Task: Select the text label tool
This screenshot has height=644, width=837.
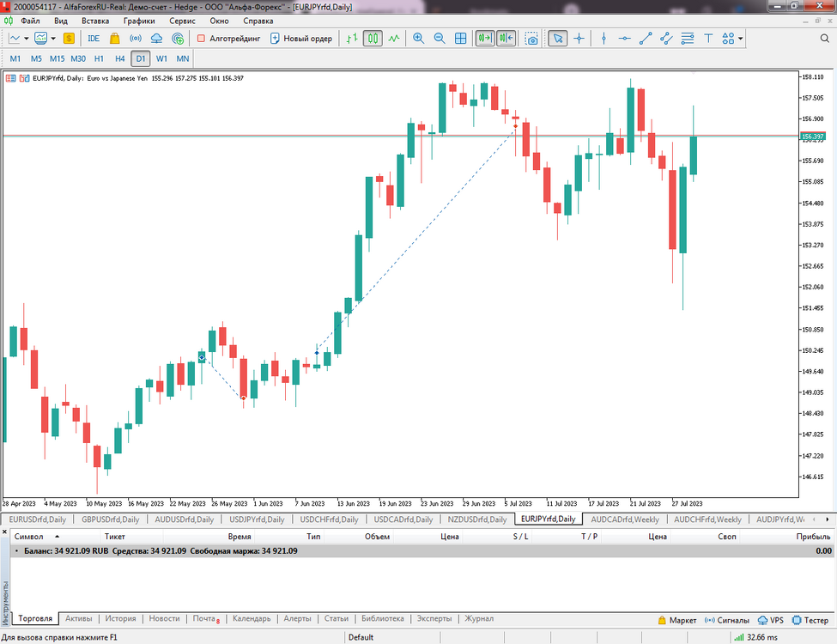Action: [x=708, y=39]
